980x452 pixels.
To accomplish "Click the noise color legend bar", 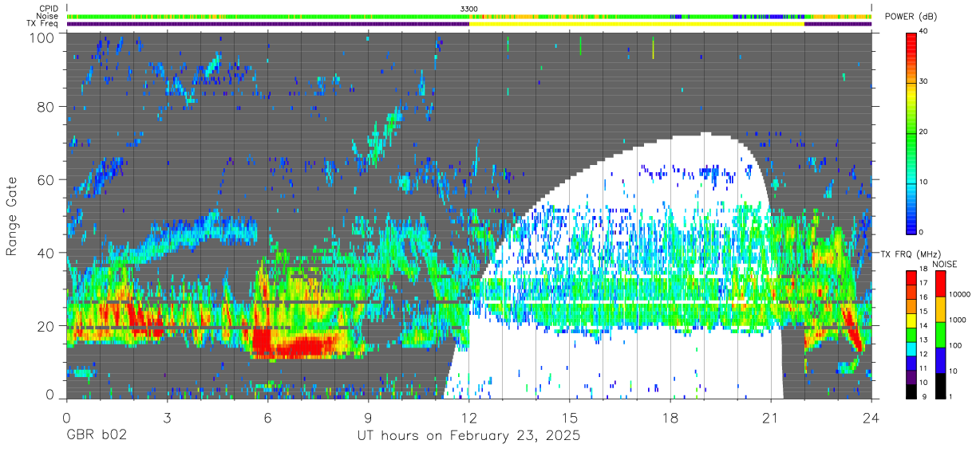I will (x=941, y=335).
